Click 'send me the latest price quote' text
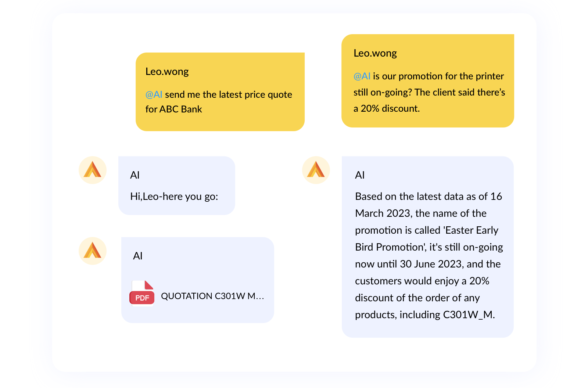 pyautogui.click(x=228, y=95)
